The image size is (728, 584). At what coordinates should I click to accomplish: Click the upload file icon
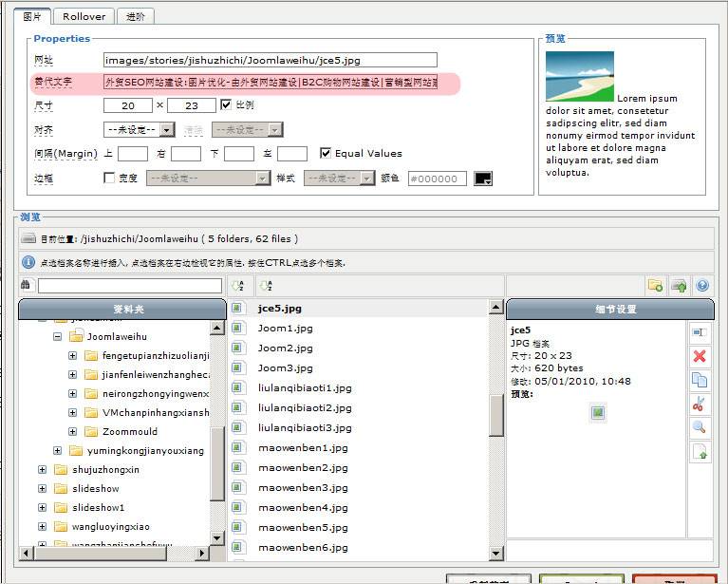click(x=679, y=285)
